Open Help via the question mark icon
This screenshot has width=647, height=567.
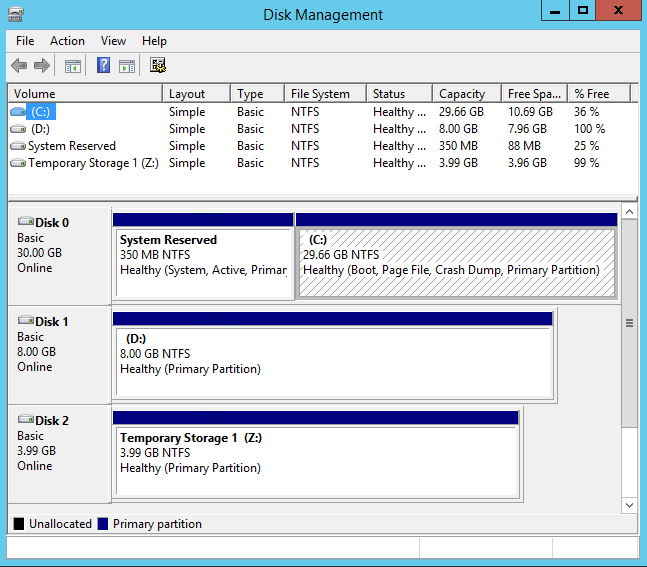pyautogui.click(x=103, y=66)
